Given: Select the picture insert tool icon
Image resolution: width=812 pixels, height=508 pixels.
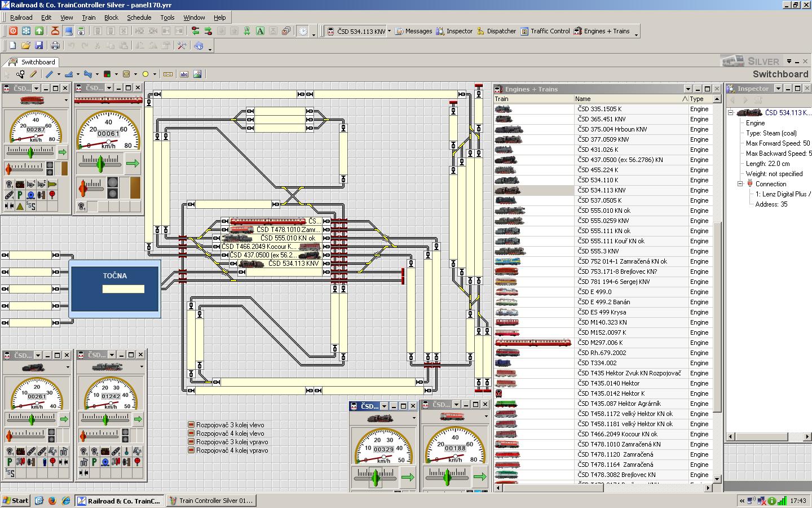Looking at the screenshot, I should [x=197, y=74].
